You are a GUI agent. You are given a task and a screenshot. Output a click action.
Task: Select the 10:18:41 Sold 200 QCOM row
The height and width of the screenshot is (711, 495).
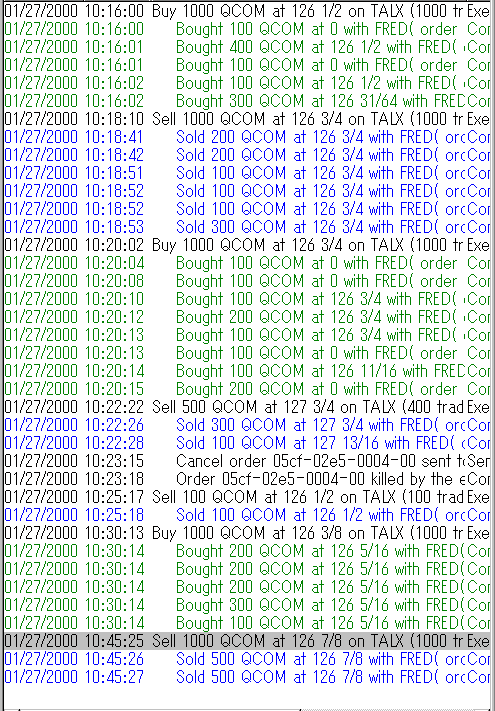[247, 137]
